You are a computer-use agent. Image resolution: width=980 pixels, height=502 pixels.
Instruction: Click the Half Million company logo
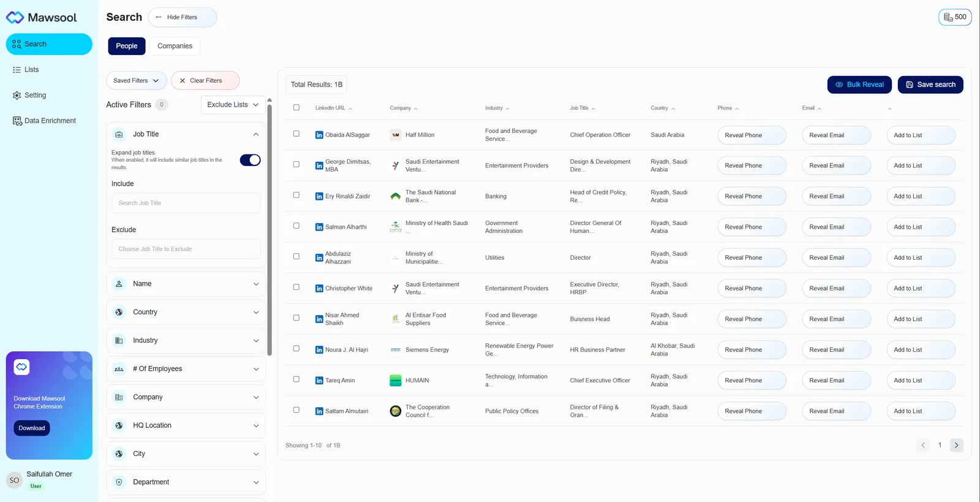click(396, 135)
